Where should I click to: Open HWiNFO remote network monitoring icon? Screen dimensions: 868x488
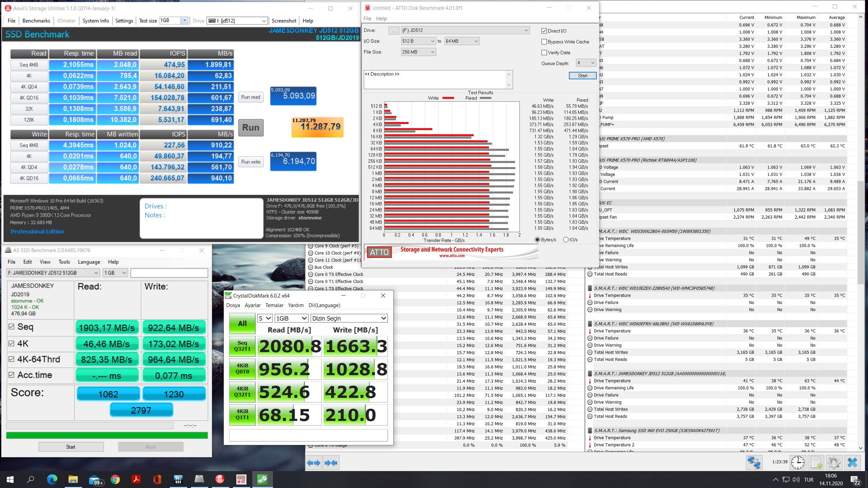click(x=754, y=463)
